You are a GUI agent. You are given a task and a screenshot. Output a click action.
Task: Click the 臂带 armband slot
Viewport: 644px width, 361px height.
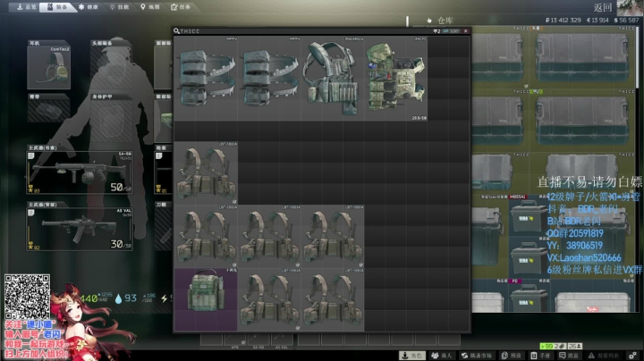49,110
